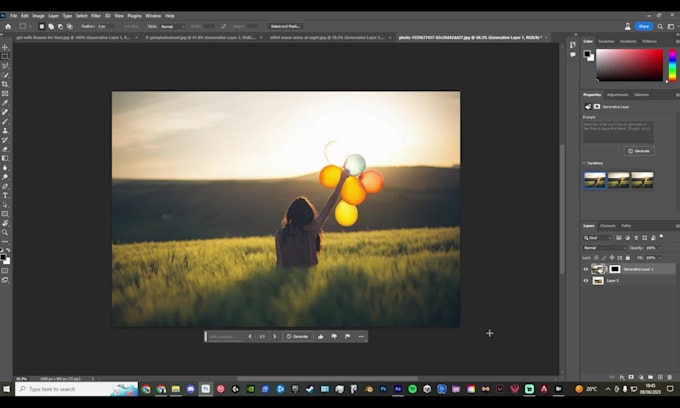The height and width of the screenshot is (408, 680).
Task: Open the Kind filter dropdown in Layers
Action: [598, 238]
